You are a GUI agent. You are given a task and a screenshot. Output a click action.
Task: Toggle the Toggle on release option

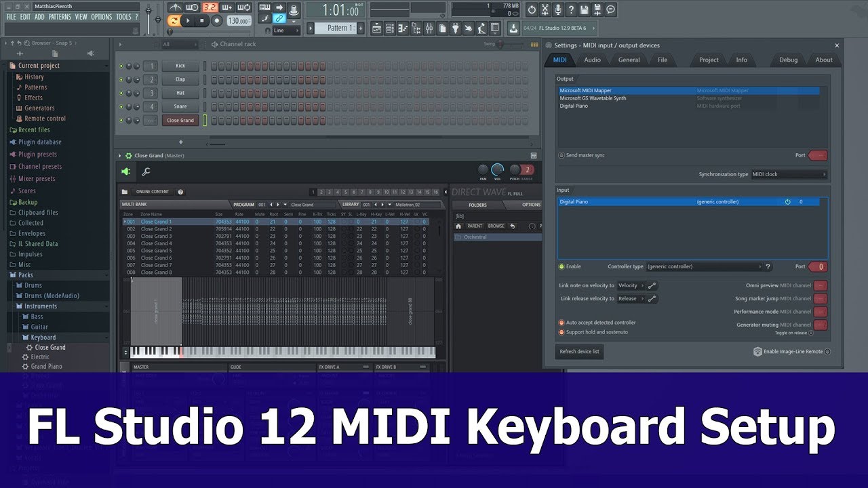click(x=810, y=333)
